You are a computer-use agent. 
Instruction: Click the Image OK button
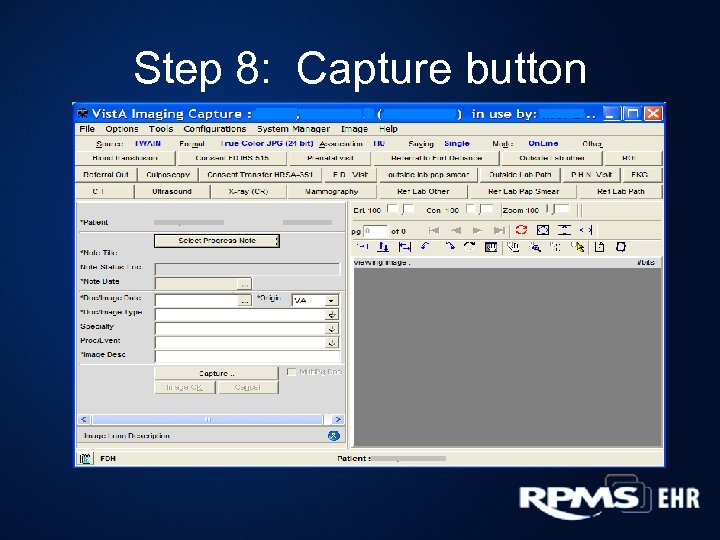click(x=185, y=388)
